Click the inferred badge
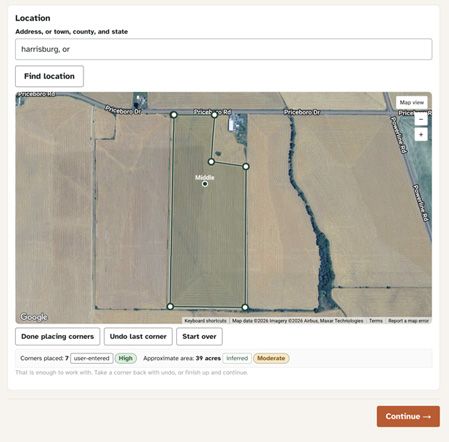The width and height of the screenshot is (449, 442). [x=237, y=358]
